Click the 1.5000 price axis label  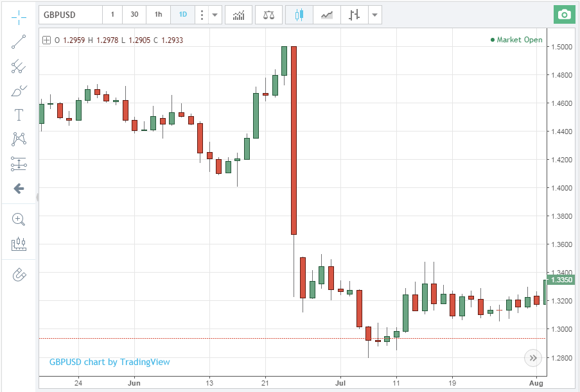pyautogui.click(x=561, y=47)
